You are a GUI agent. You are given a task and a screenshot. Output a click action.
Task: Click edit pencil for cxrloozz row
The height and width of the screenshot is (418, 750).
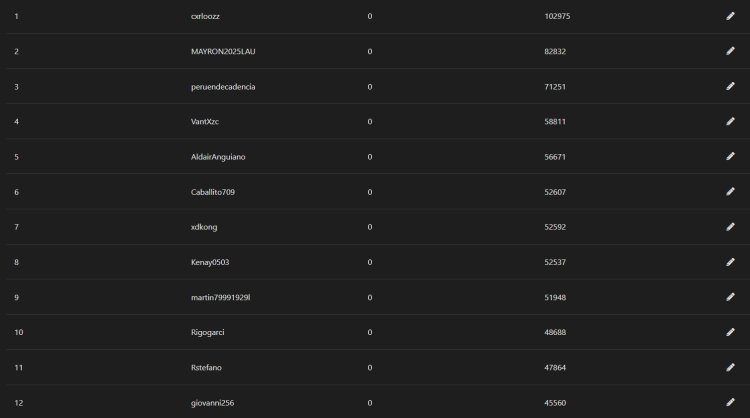[730, 16]
